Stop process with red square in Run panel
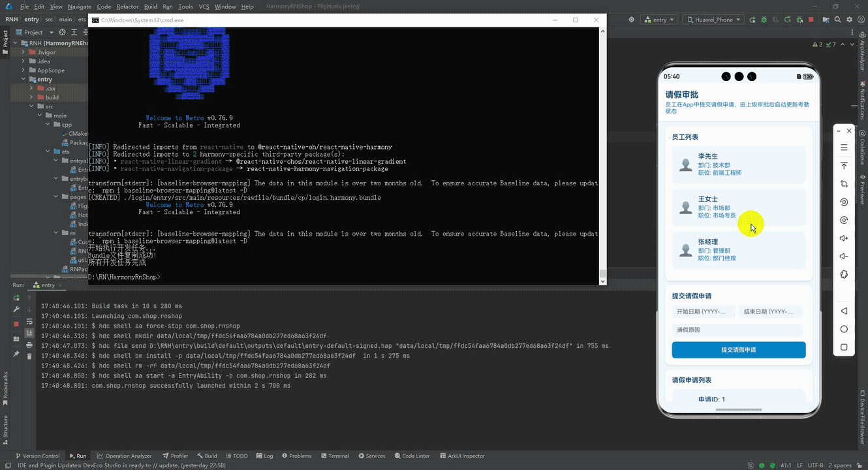 (16, 324)
